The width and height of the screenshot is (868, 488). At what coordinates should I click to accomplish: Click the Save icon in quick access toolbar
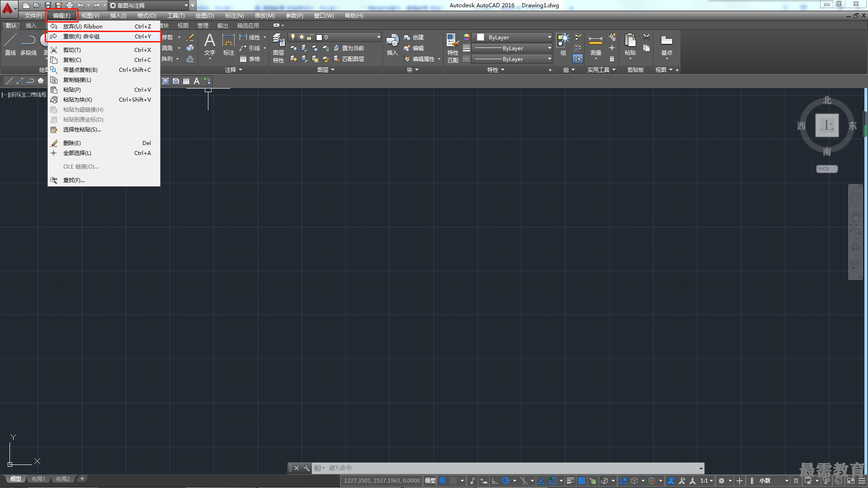pyautogui.click(x=48, y=5)
